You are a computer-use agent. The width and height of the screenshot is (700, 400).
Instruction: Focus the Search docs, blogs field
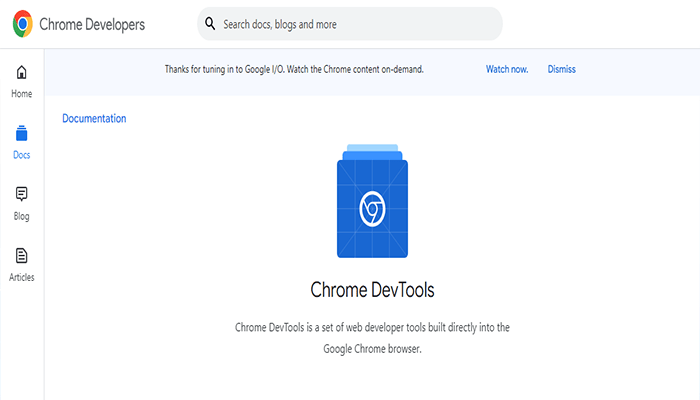click(350, 24)
